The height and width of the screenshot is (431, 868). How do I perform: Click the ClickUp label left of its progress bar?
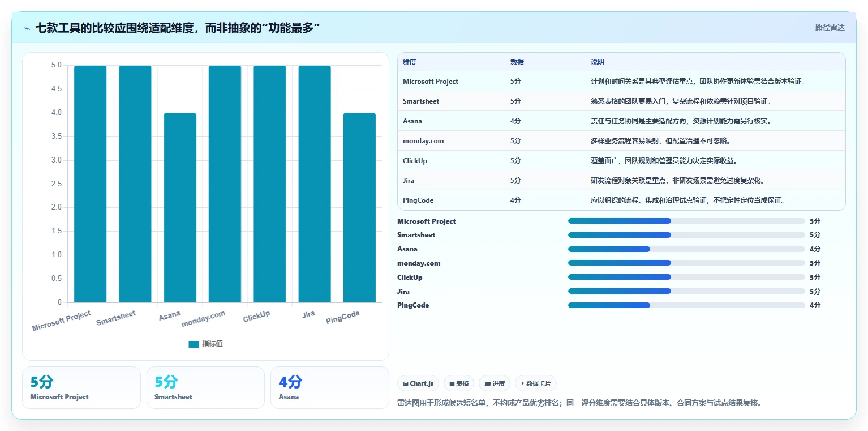tap(410, 278)
